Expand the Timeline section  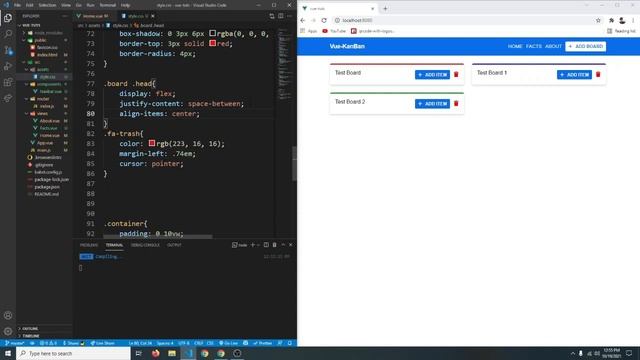[44, 336]
